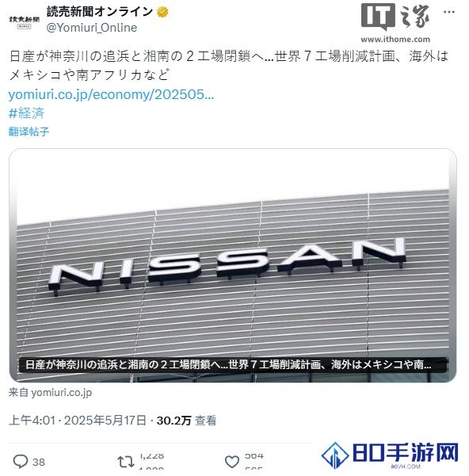Click the headline caption overlay on image
The image size is (469, 476).
point(233,364)
